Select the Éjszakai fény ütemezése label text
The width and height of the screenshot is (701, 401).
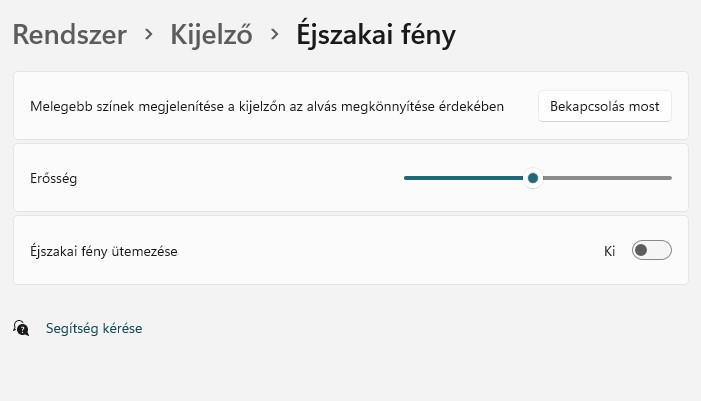[104, 251]
